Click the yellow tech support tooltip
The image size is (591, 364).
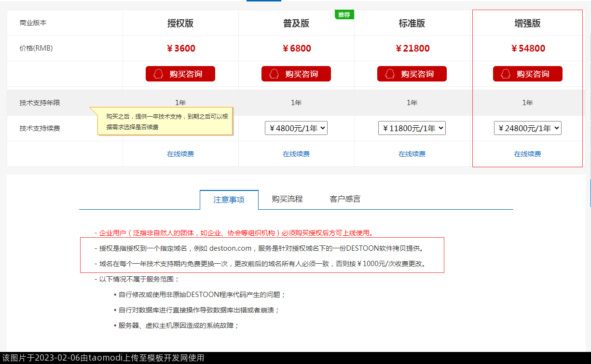coord(165,121)
